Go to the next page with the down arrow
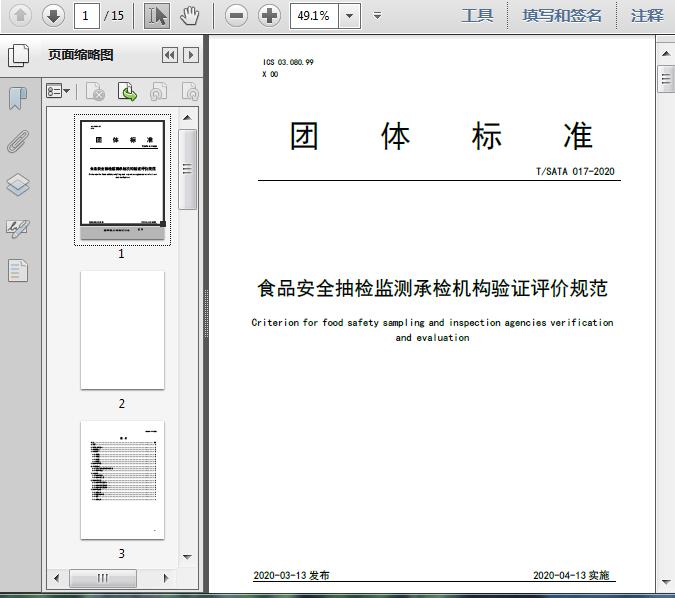Viewport: 675px width, 598px height. [x=53, y=15]
